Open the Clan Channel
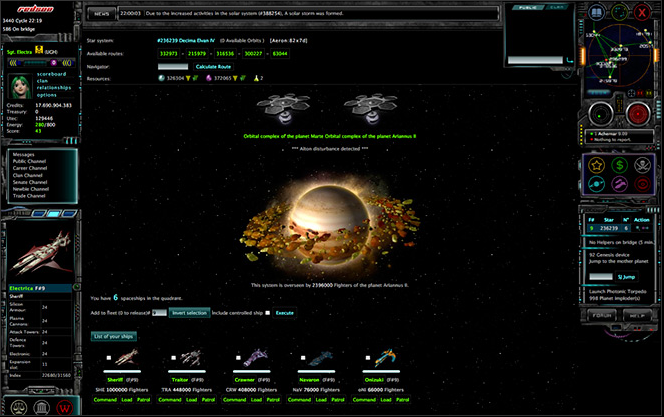Screen dimensions: 664x417 point(28,175)
